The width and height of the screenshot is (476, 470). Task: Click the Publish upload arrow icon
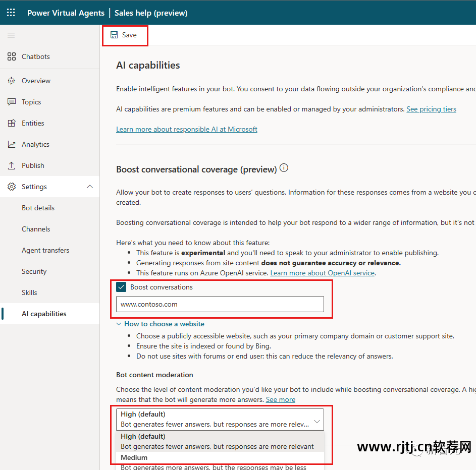pos(12,165)
